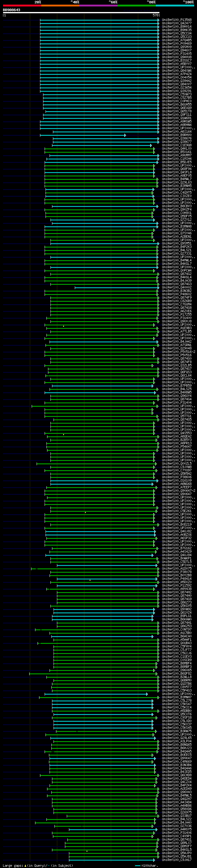
Task: Select label UniRef100_A2BEN1
Action: [177, 236]
